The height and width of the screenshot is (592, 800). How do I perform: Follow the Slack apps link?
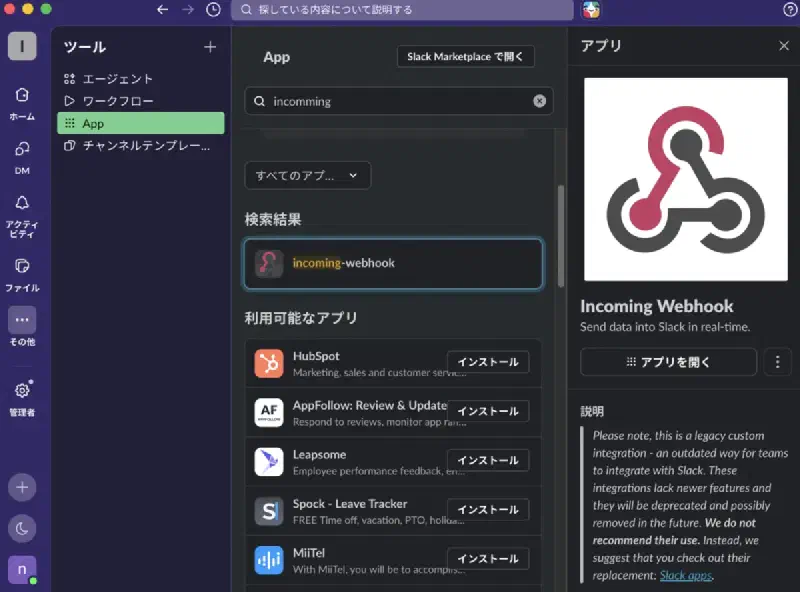click(x=685, y=576)
